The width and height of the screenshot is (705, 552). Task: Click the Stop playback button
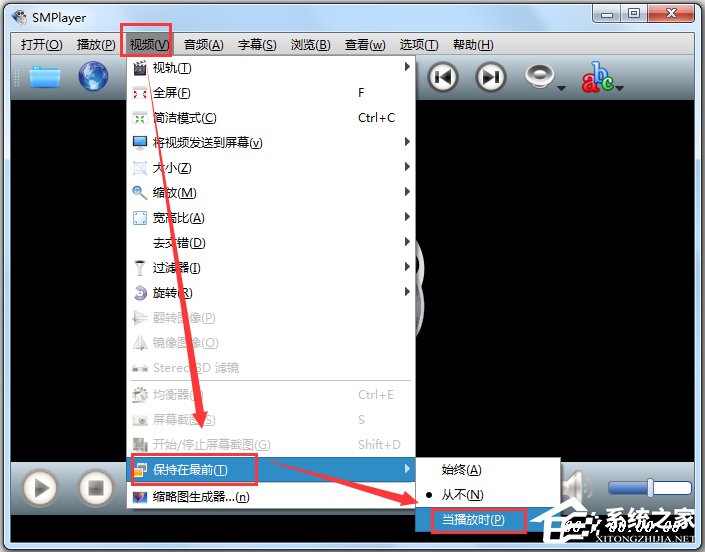pyautogui.click(x=96, y=488)
